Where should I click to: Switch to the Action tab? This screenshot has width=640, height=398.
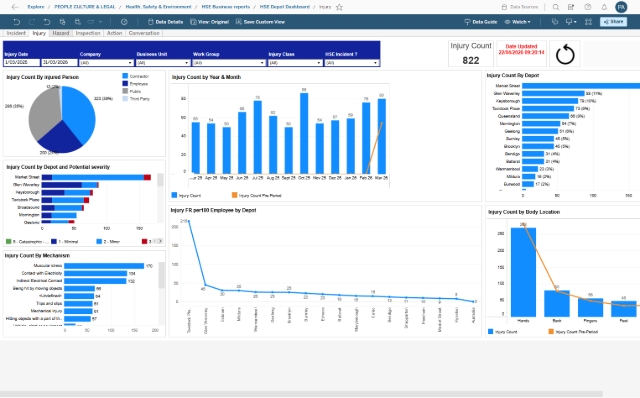click(x=114, y=33)
